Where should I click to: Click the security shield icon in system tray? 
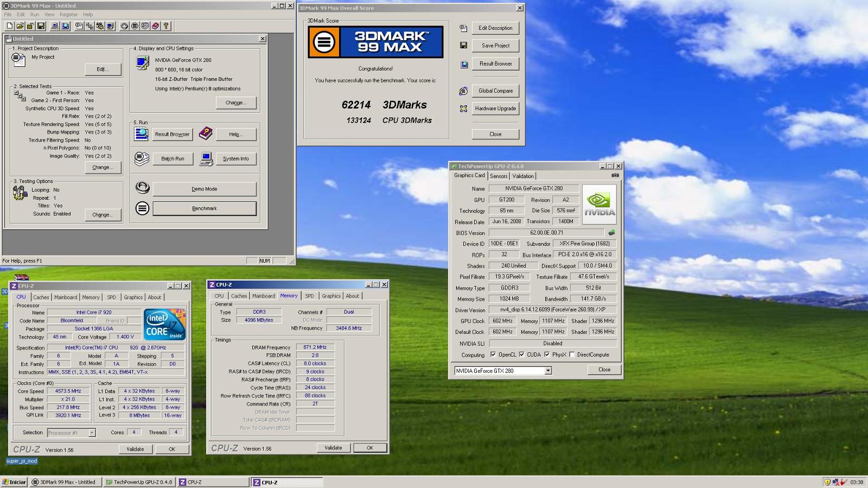pyautogui.click(x=827, y=482)
